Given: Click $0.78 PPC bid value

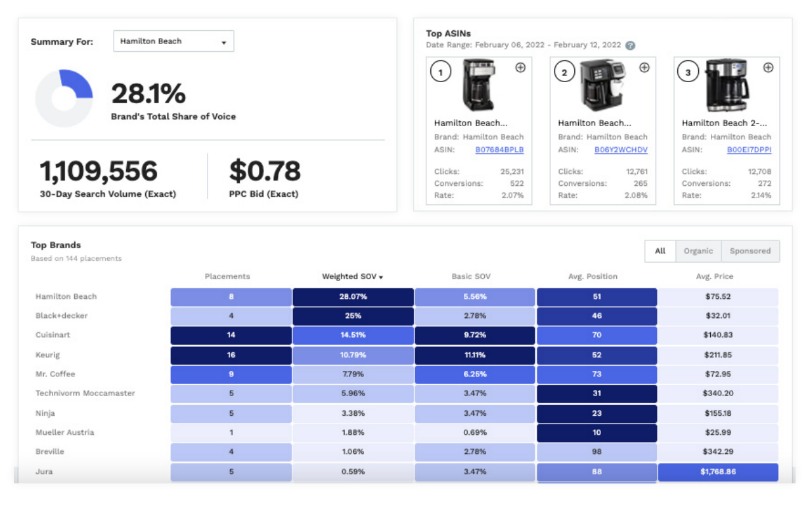Looking at the screenshot, I should [x=265, y=171].
